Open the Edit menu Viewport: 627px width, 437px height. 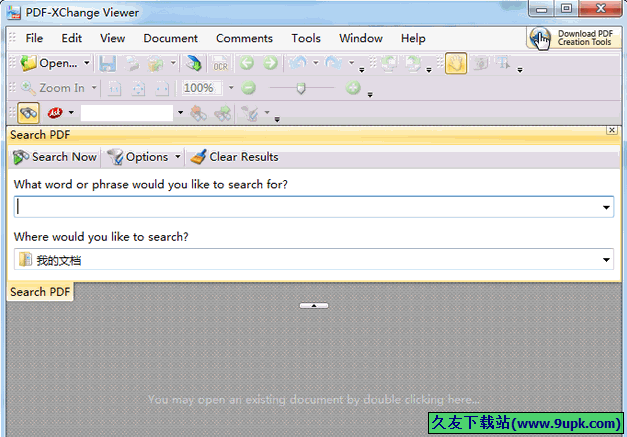[x=72, y=38]
